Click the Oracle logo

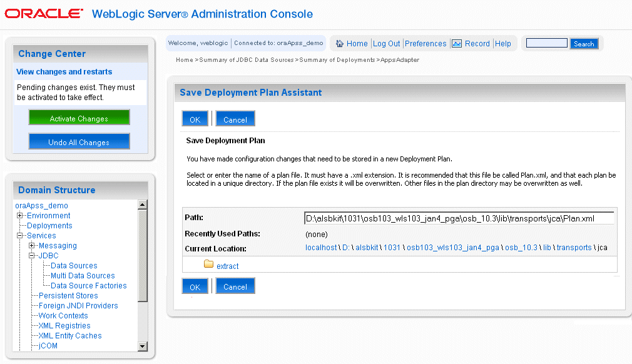pyautogui.click(x=44, y=14)
